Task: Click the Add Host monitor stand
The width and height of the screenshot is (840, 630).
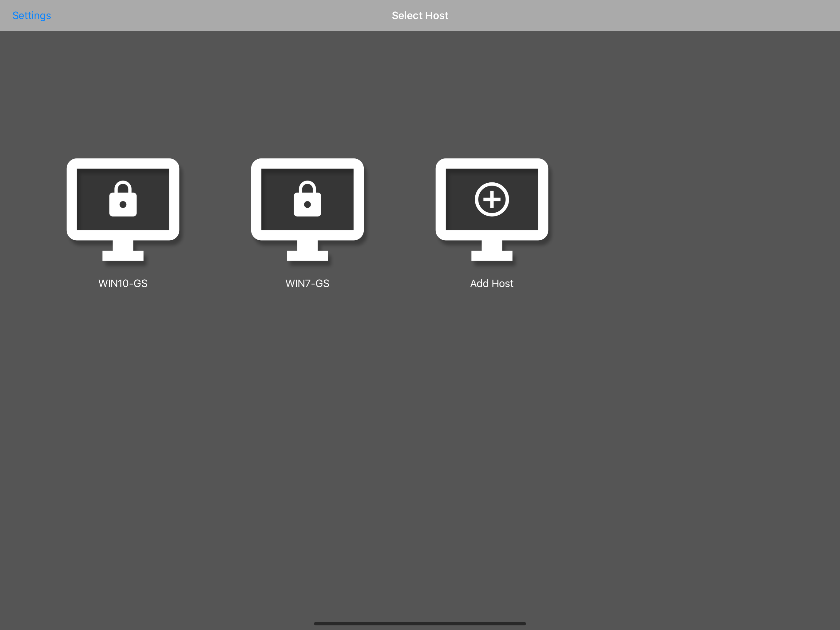Action: tap(492, 255)
